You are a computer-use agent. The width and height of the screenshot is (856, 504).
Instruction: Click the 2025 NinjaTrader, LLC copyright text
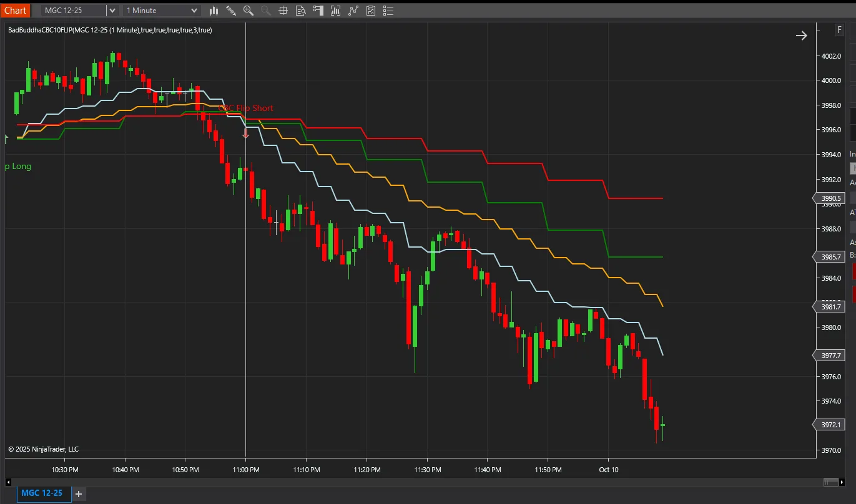tap(43, 449)
